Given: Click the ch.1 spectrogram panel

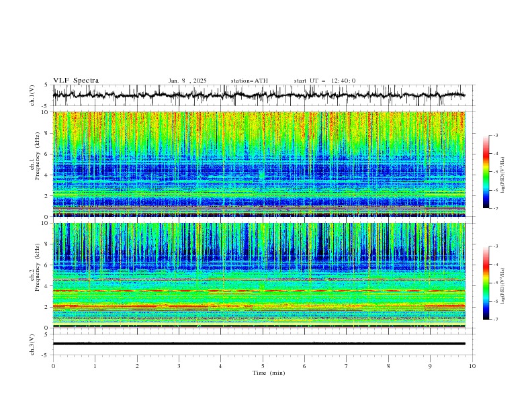Looking at the screenshot, I should coord(259,164).
